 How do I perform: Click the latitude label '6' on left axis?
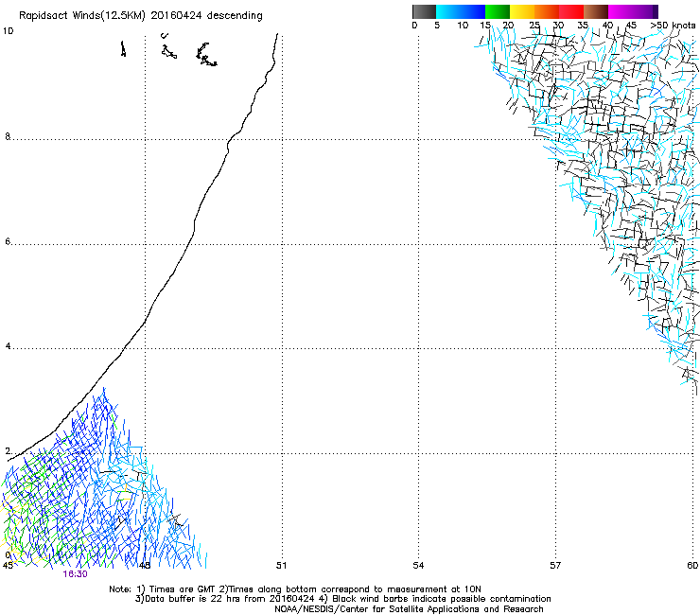pos(8,241)
